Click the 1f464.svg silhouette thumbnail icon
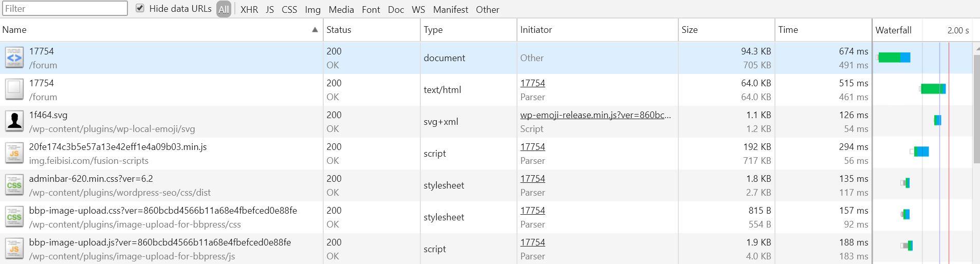Image resolution: width=980 pixels, height=264 pixels. click(x=14, y=121)
